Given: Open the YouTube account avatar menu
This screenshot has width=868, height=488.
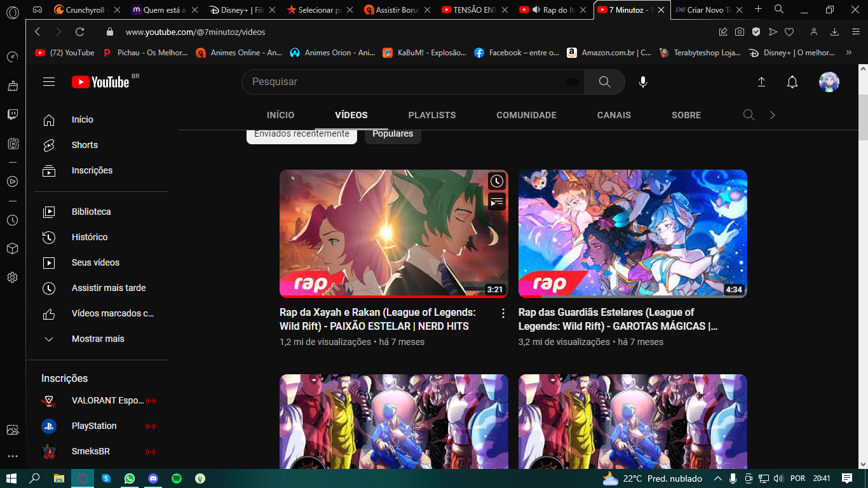Looking at the screenshot, I should pos(829,82).
